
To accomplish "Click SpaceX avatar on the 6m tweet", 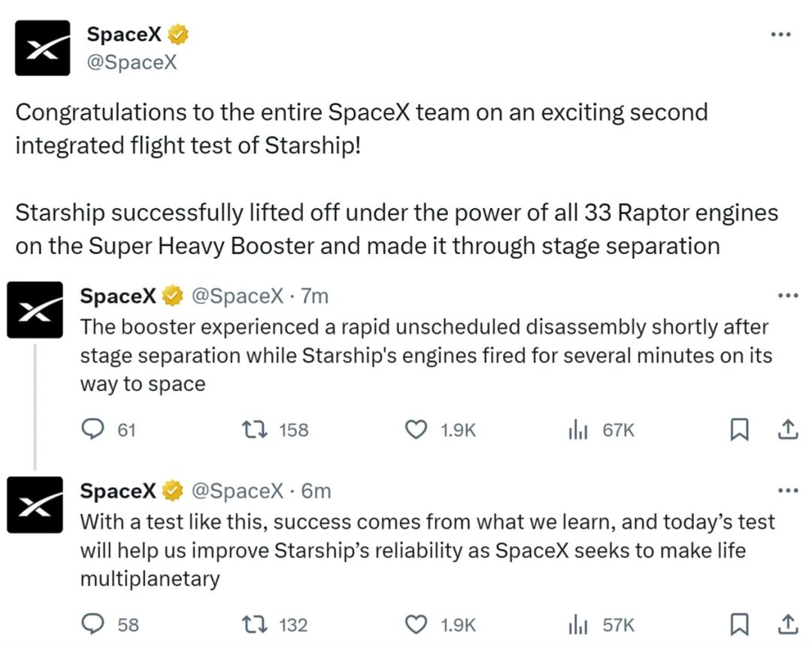I will click(35, 504).
